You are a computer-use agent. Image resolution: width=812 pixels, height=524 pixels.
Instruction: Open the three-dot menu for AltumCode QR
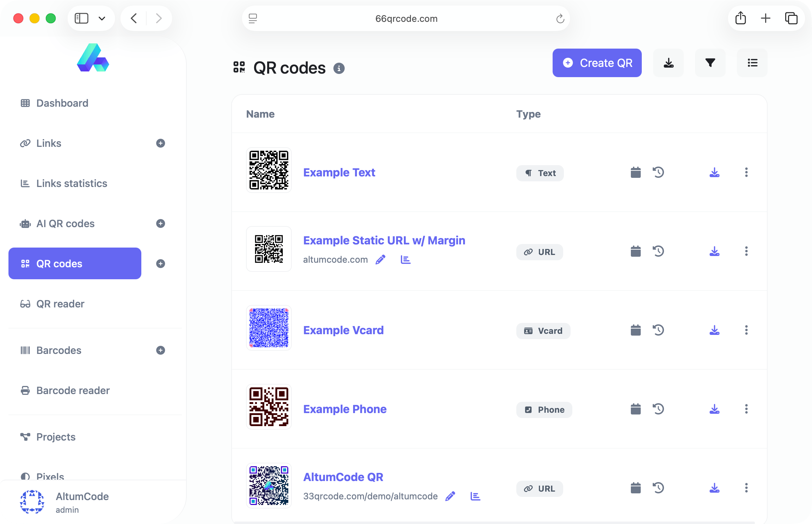coord(746,488)
